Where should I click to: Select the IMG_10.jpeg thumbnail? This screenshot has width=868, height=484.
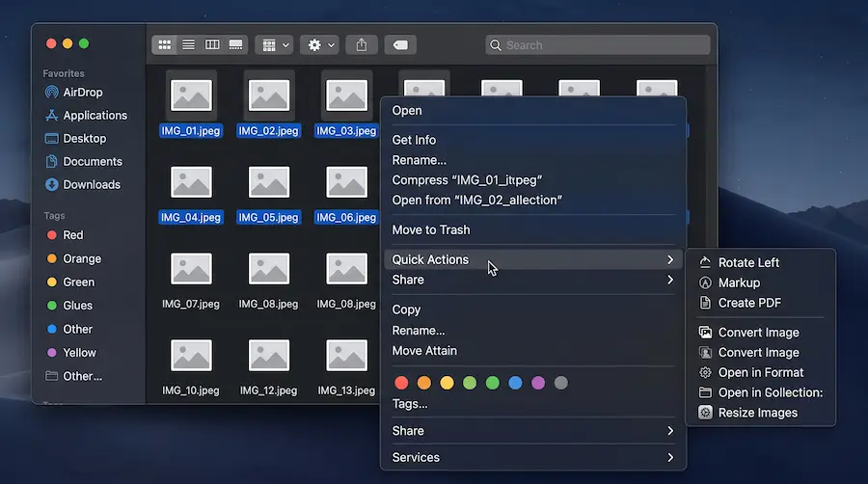[191, 355]
